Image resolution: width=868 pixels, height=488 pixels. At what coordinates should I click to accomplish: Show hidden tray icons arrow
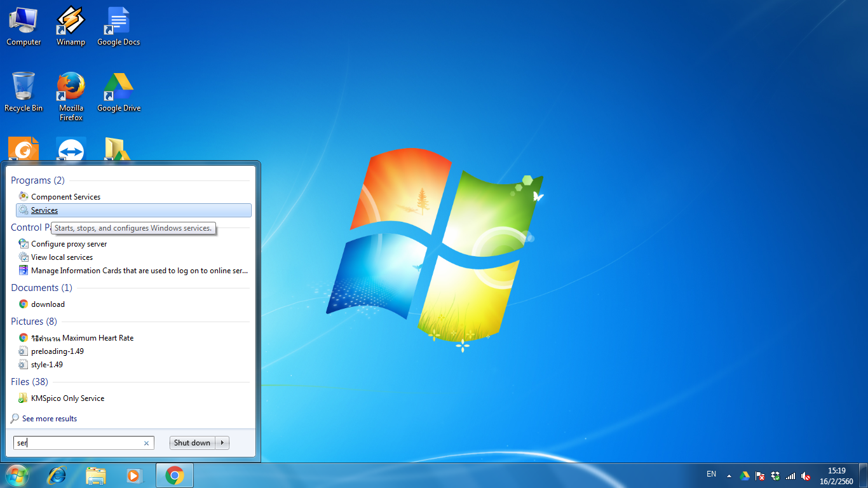[x=729, y=475]
